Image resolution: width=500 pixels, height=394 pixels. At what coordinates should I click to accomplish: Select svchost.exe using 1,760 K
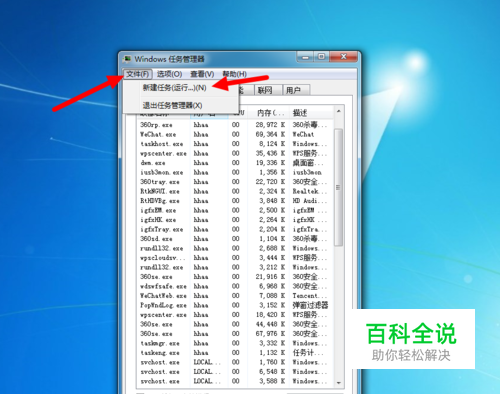pos(160,362)
